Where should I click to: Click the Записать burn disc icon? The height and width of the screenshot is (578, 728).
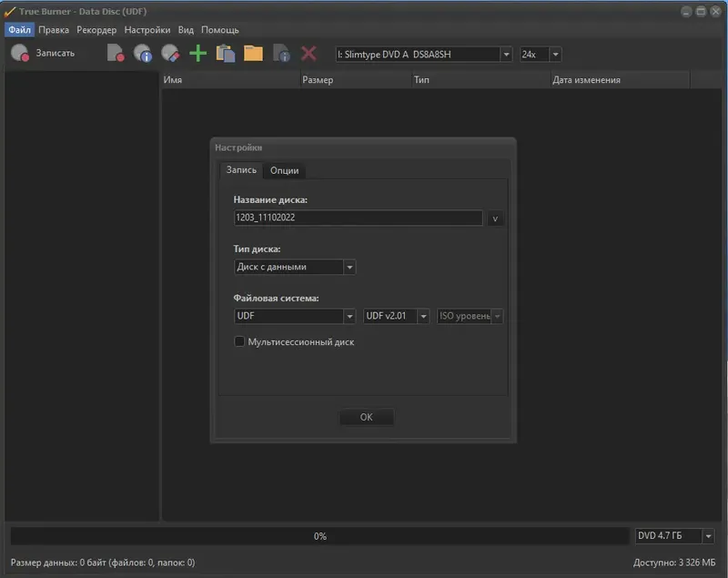pos(20,53)
